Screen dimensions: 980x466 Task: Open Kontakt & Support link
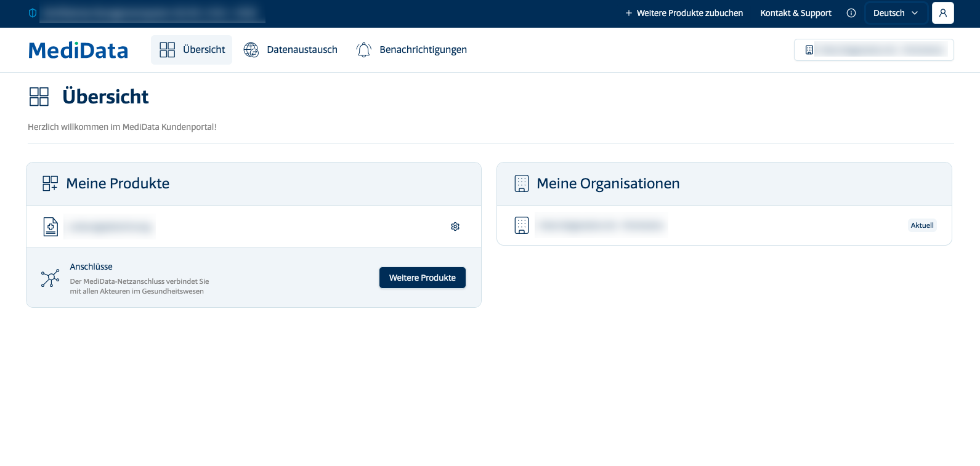[x=796, y=13]
